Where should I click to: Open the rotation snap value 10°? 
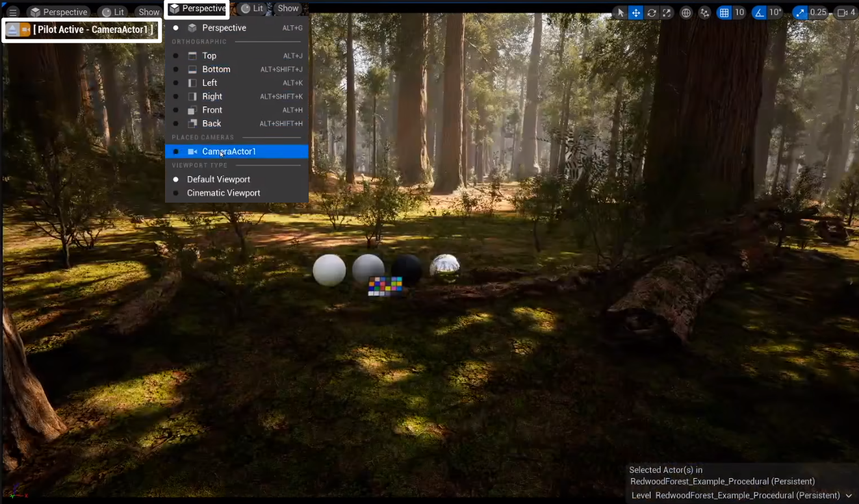(x=776, y=12)
